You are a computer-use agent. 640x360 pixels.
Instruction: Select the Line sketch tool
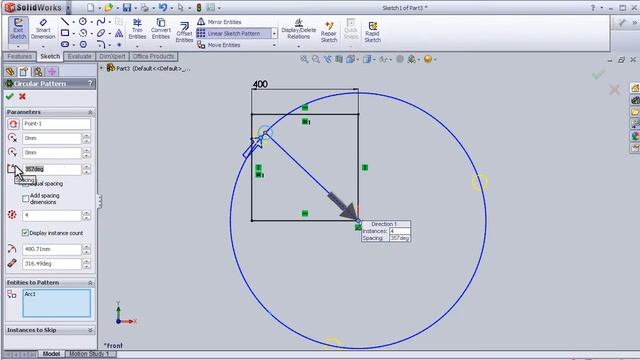point(64,21)
